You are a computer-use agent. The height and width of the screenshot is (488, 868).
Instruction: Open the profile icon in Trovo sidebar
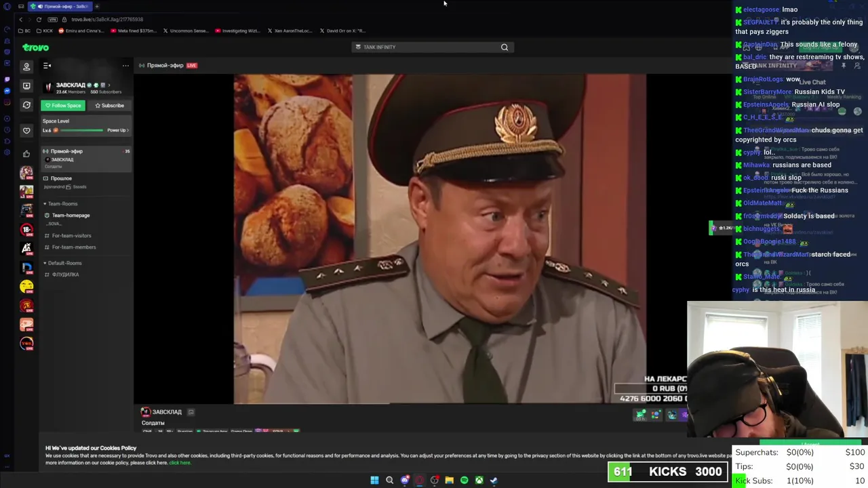click(26, 66)
